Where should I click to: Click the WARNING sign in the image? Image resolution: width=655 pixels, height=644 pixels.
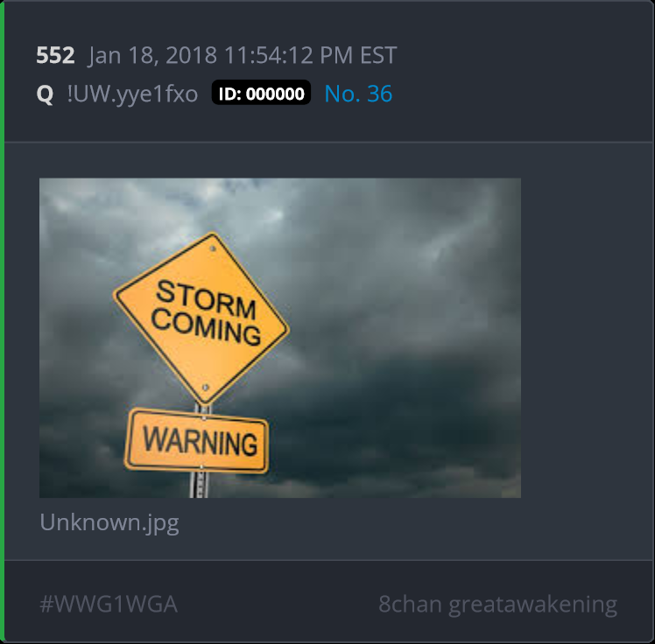click(196, 441)
